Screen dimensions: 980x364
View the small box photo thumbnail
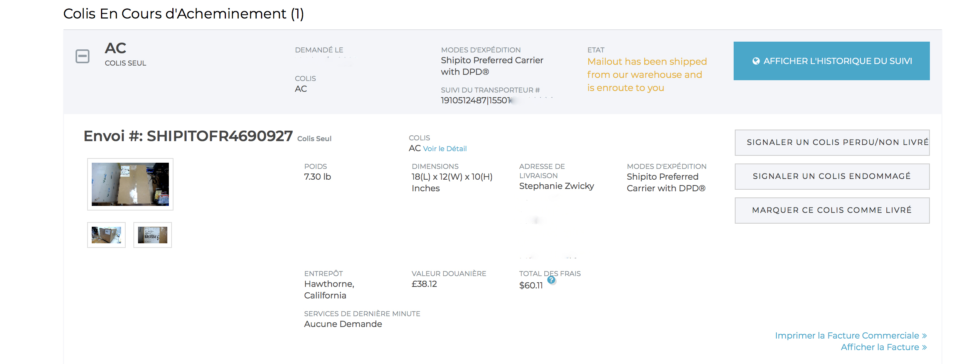click(106, 235)
